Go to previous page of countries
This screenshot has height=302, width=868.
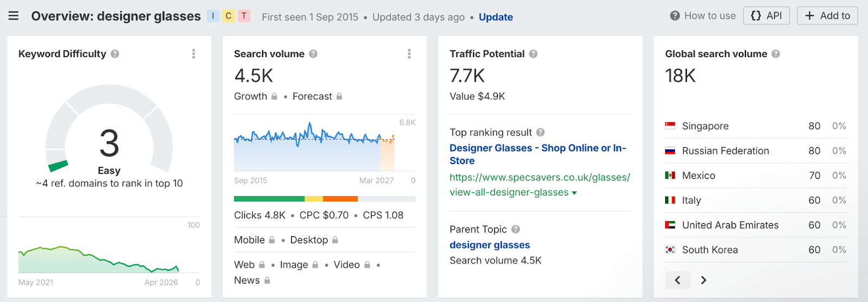coord(678,280)
